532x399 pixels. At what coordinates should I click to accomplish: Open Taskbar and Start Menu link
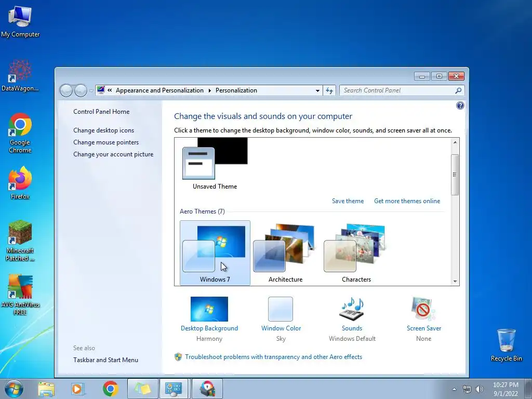point(105,360)
